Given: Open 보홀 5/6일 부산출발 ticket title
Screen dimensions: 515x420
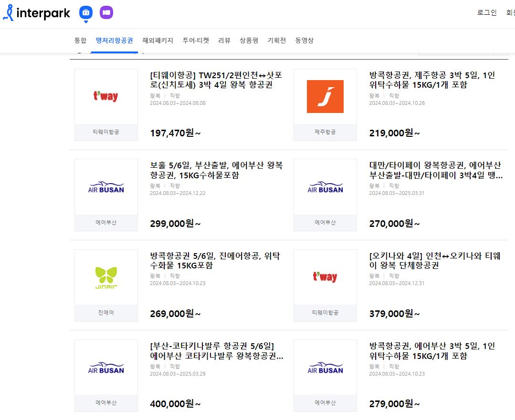Looking at the screenshot, I should pos(216,170).
